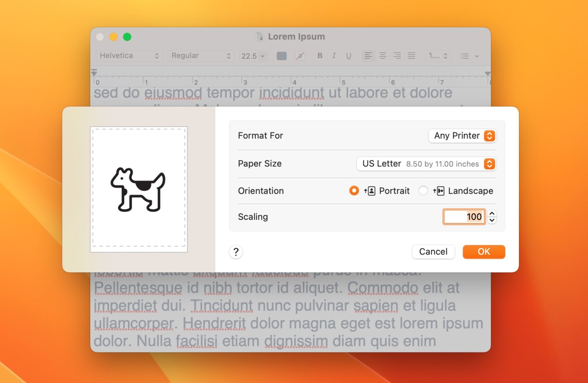Open the Regular typeface style dropdown
Screen dimensions: 588x383
click(x=201, y=56)
